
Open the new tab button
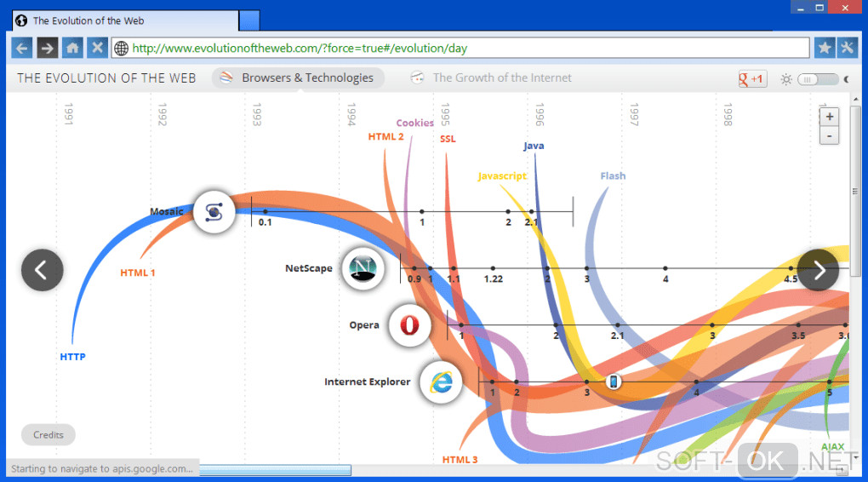click(x=249, y=20)
